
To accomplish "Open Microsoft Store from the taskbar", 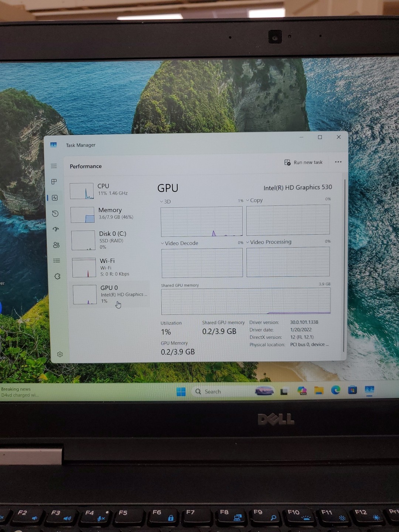I will point(352,390).
